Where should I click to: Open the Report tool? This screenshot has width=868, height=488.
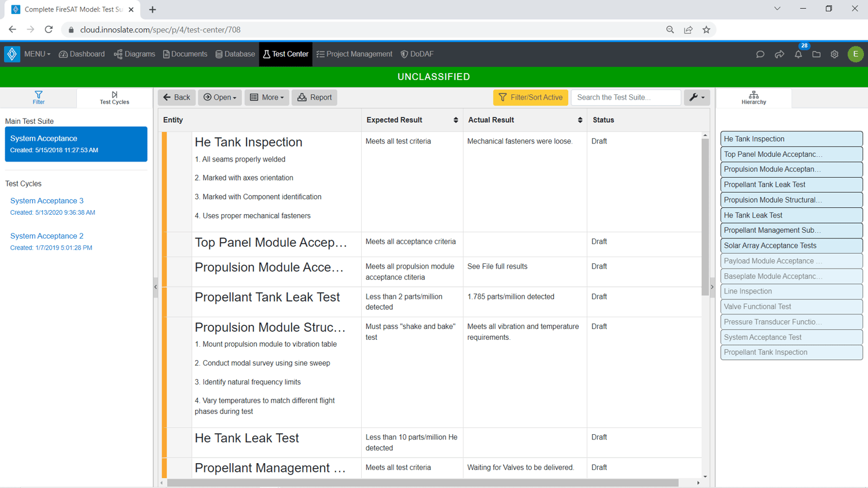click(x=314, y=97)
